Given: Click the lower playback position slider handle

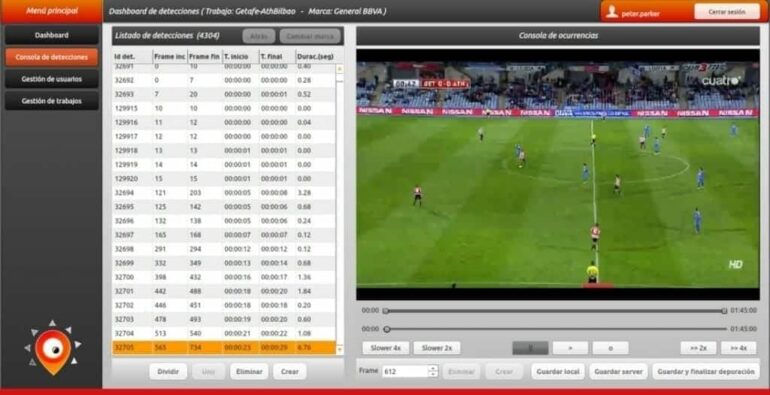Looking at the screenshot, I should 387,329.
